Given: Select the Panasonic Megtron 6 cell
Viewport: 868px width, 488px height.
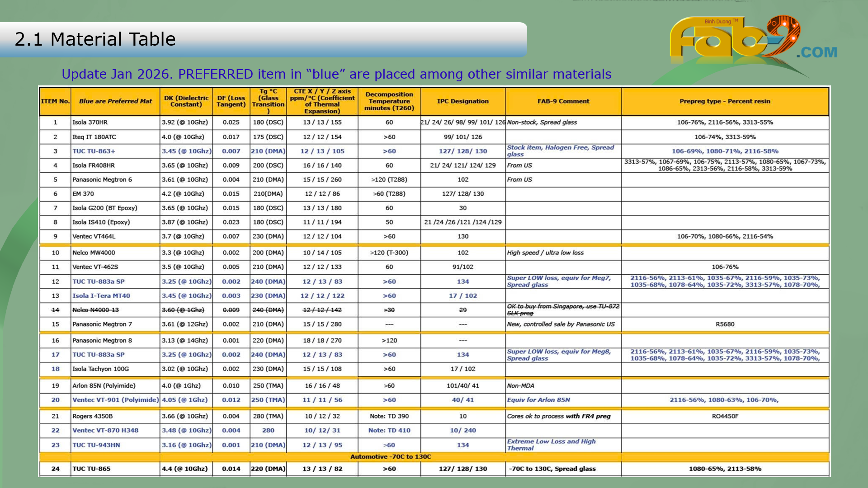Looking at the screenshot, I should [x=102, y=180].
